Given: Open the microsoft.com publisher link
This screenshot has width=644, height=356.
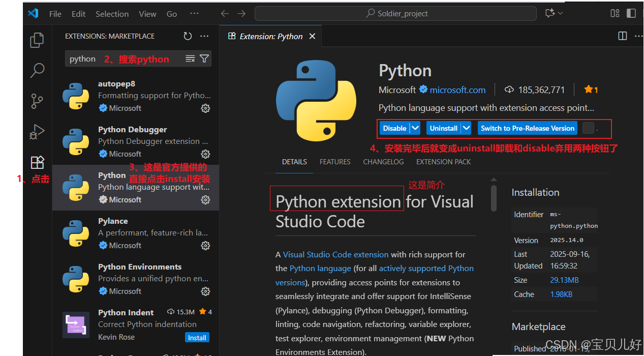Looking at the screenshot, I should (x=457, y=90).
